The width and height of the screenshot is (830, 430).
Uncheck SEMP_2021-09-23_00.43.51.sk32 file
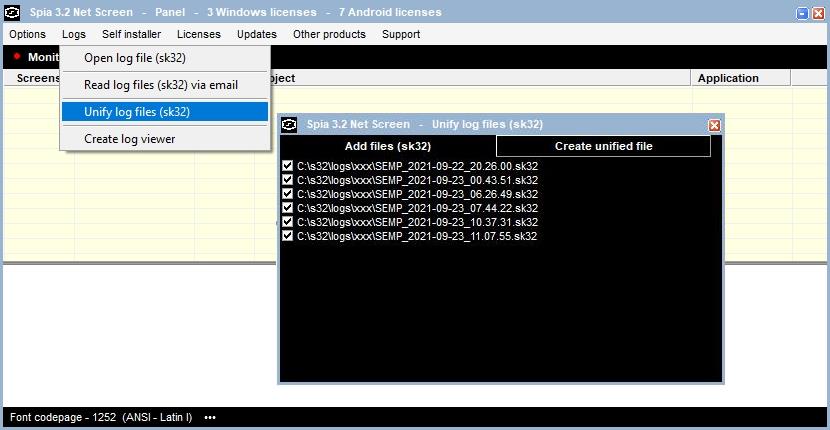click(x=287, y=180)
